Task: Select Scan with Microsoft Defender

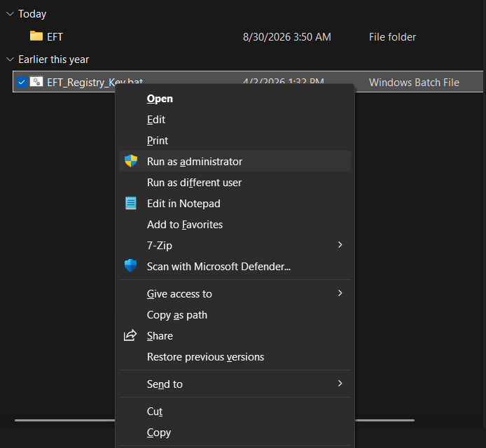Action: click(x=235, y=267)
